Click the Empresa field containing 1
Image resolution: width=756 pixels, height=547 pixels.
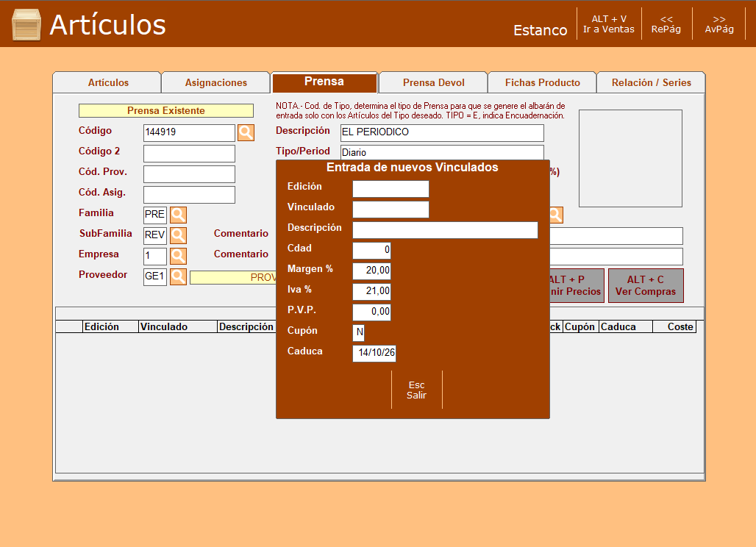[x=154, y=256]
